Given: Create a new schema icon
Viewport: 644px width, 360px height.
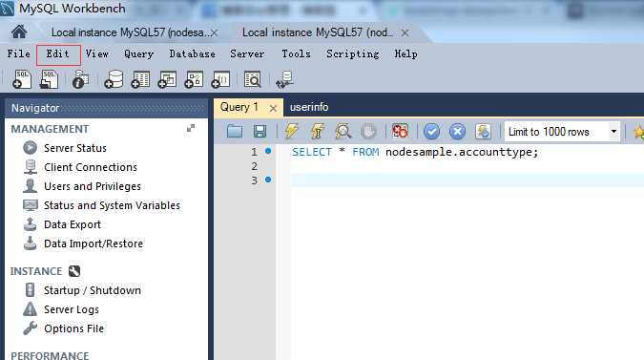Looking at the screenshot, I should 114,79.
